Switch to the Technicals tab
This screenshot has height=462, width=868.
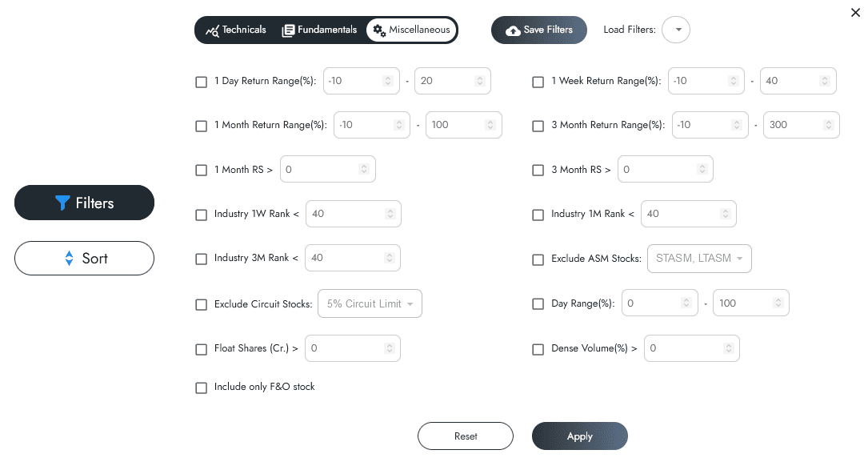[236, 30]
